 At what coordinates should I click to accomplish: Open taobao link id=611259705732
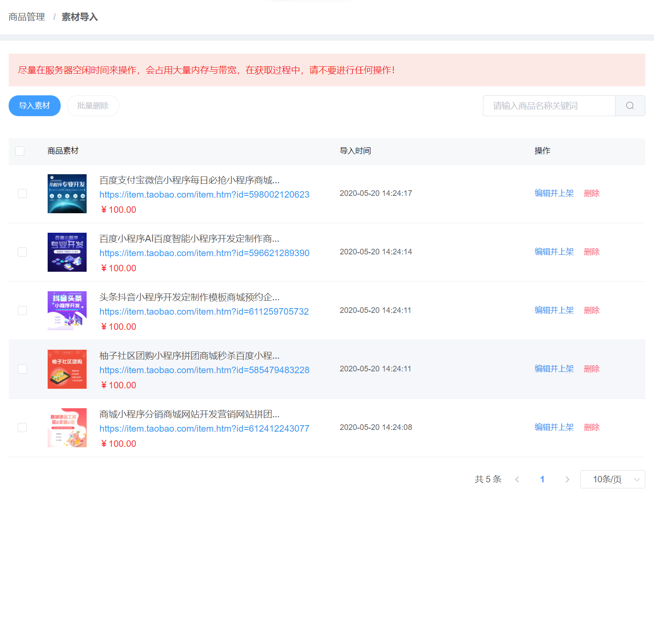204,312
